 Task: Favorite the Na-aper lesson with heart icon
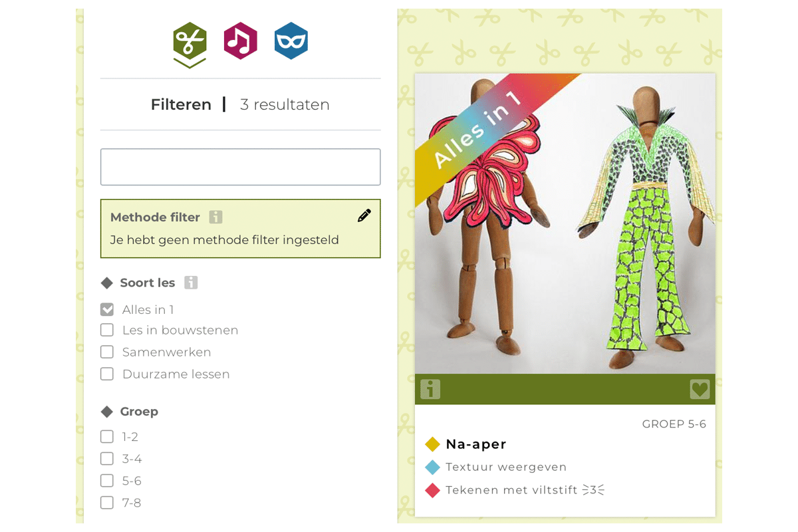click(x=700, y=389)
